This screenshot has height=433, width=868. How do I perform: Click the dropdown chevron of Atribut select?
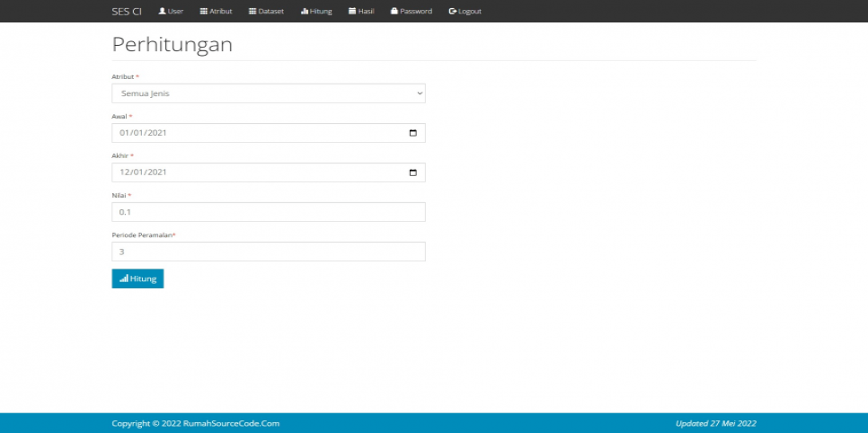(419, 93)
